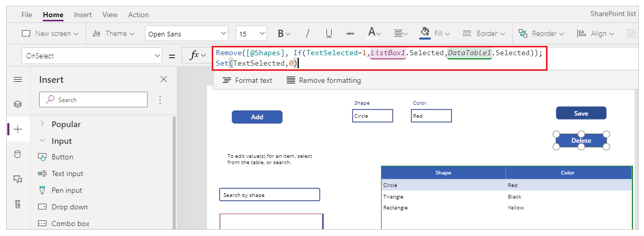The height and width of the screenshot is (236, 644).
Task: Open the Open Sans font dropdown
Action: (187, 34)
